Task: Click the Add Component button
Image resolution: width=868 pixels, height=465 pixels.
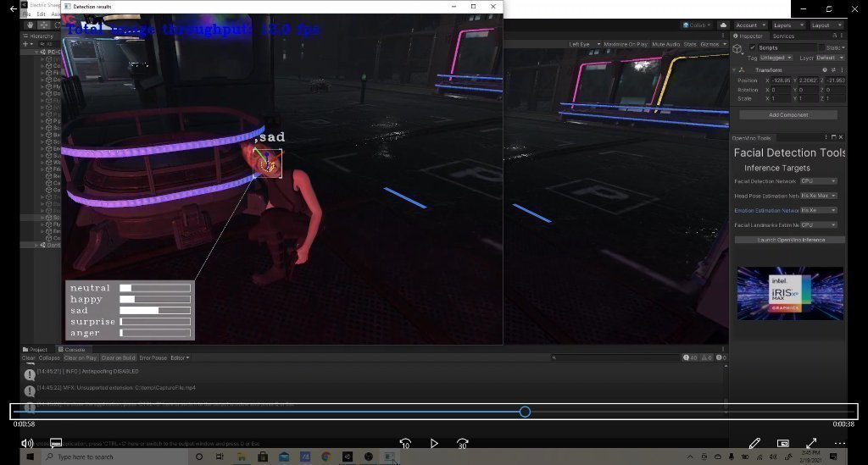Action: click(x=788, y=115)
